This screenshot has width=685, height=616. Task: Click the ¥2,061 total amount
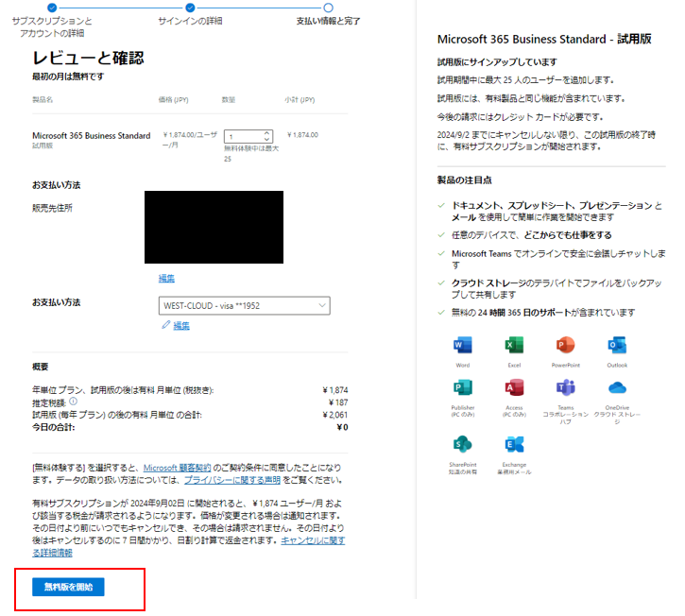click(335, 415)
